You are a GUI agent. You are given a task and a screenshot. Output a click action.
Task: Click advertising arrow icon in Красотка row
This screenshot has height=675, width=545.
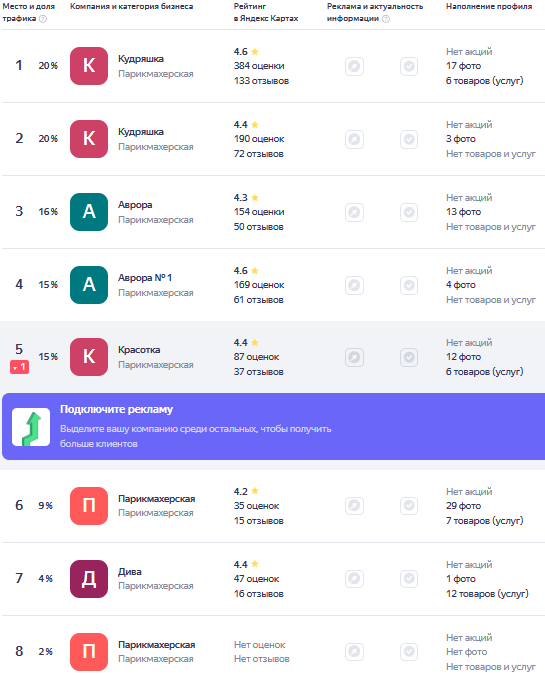coord(354,357)
